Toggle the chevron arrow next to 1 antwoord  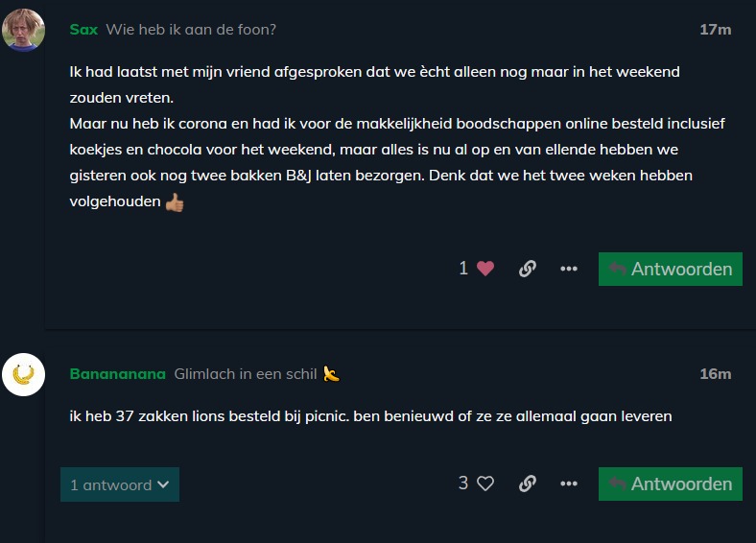click(163, 484)
